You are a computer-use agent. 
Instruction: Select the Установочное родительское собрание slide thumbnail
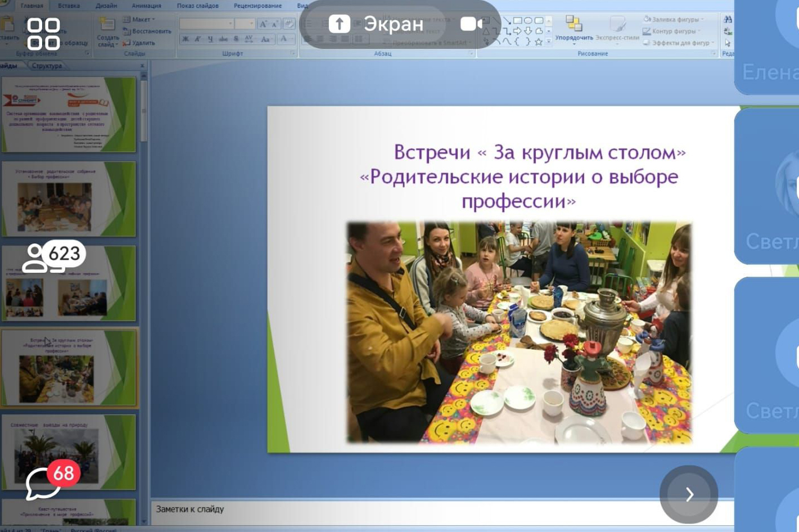69,199
